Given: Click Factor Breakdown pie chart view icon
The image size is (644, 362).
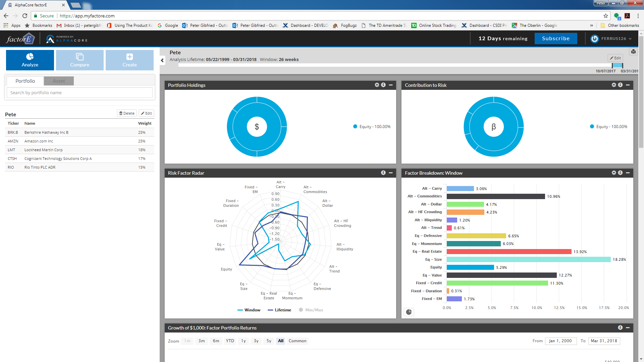Looking at the screenshot, I should pos(409,312).
